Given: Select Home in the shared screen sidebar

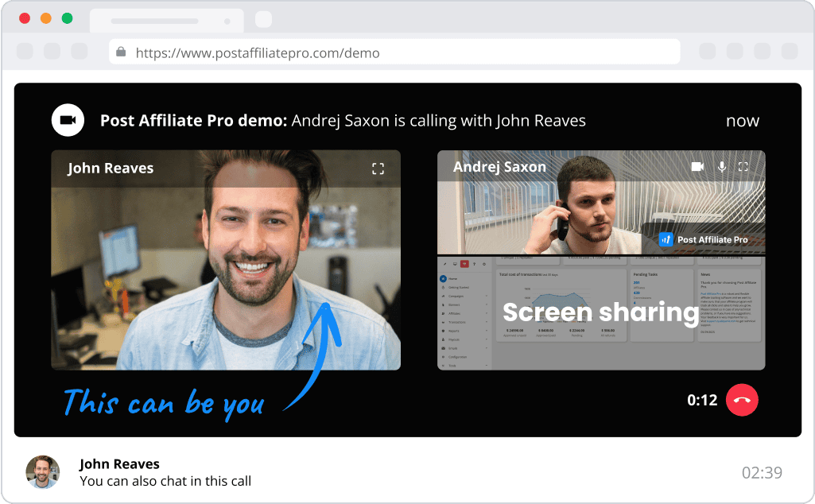Looking at the screenshot, I should coord(452,279).
